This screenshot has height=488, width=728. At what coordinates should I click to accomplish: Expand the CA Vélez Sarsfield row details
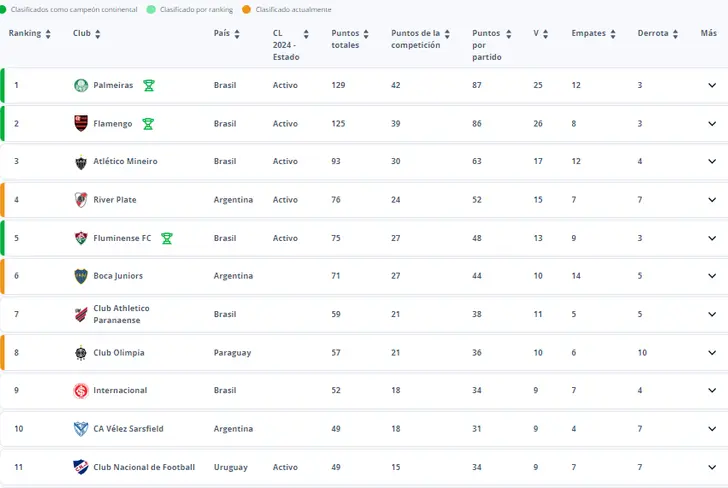tap(712, 429)
